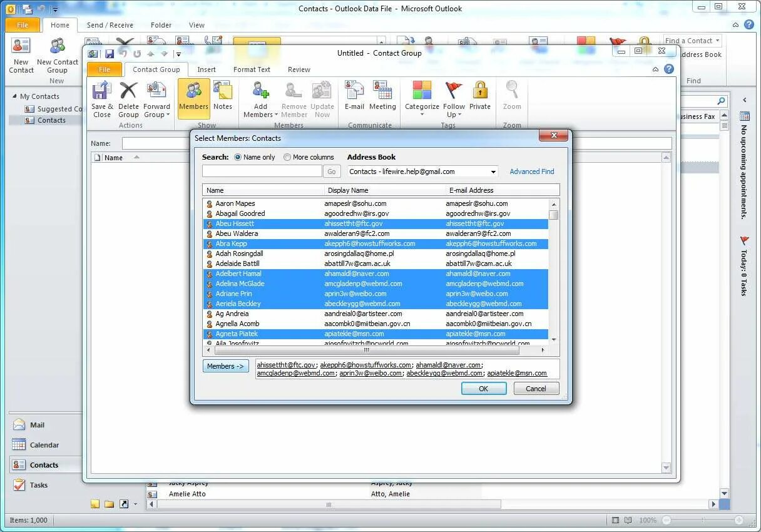
Task: Click Go search button
Action: point(332,171)
